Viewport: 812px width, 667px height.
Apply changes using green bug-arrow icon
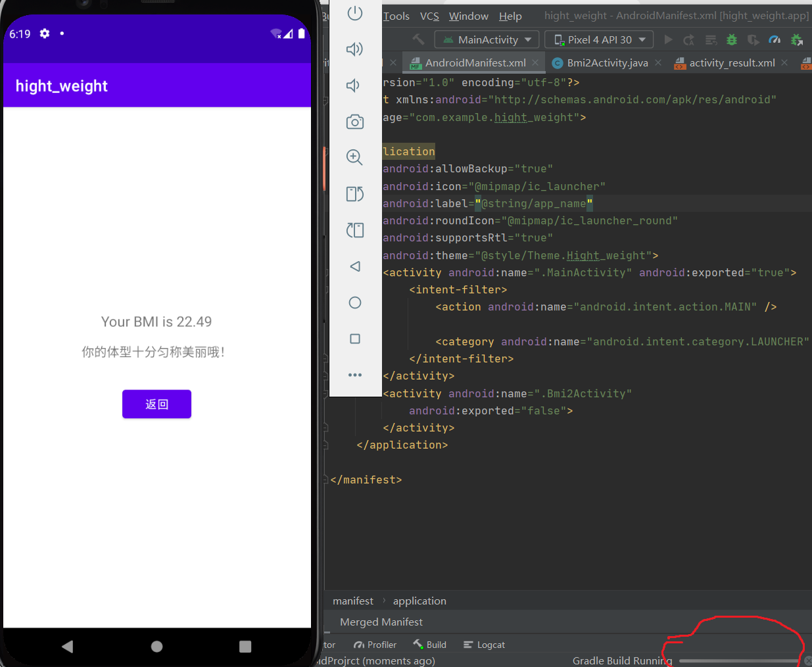tap(797, 39)
